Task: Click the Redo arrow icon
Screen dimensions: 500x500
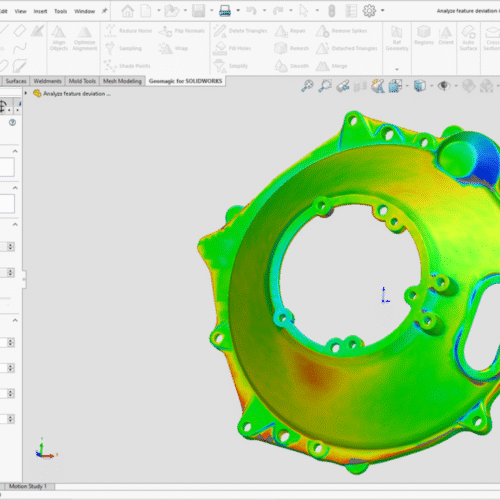Action: click(278, 11)
